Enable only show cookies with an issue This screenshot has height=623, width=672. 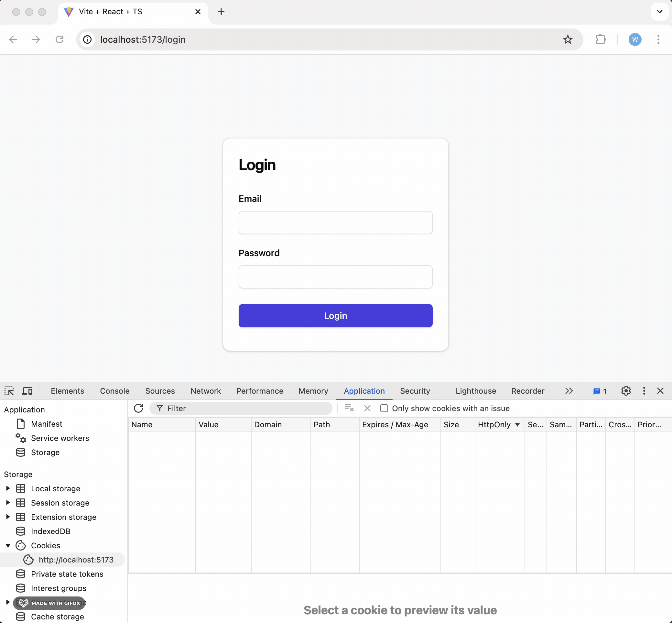coord(384,408)
